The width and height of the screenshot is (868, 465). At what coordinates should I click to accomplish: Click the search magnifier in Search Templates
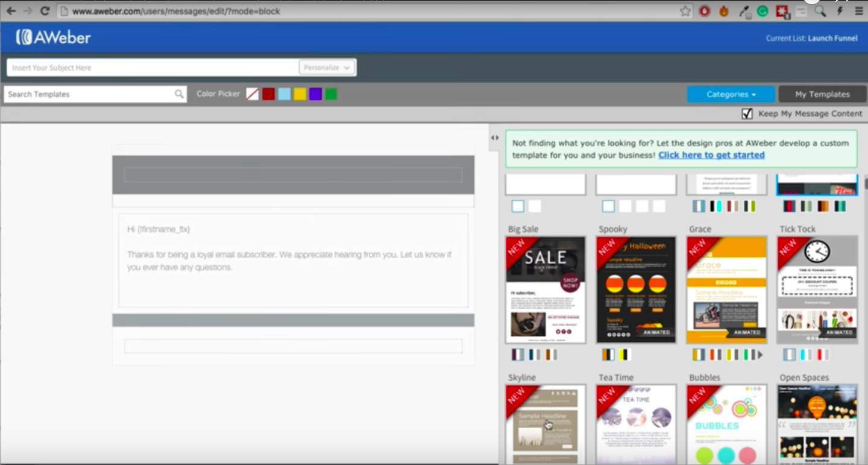point(179,94)
